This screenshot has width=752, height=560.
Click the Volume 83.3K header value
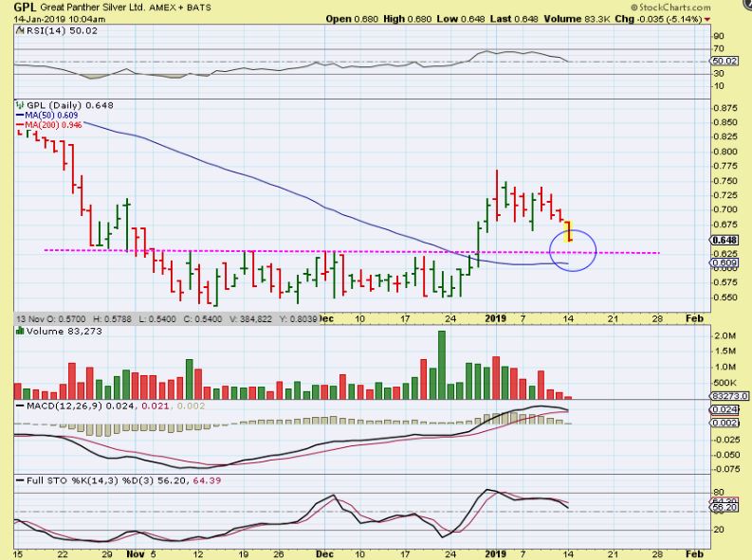coord(577,19)
